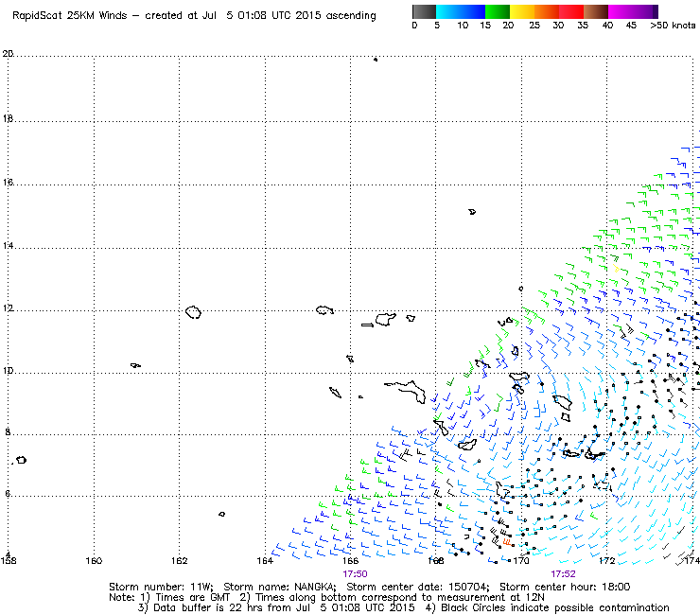The width and height of the screenshot is (700, 615).
Task: Click the longitude label '166' on bottom axis
Action: [350, 560]
